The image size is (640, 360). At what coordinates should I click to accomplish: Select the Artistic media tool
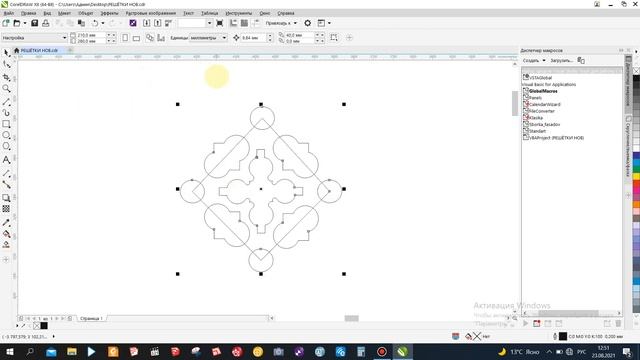pos(7,113)
